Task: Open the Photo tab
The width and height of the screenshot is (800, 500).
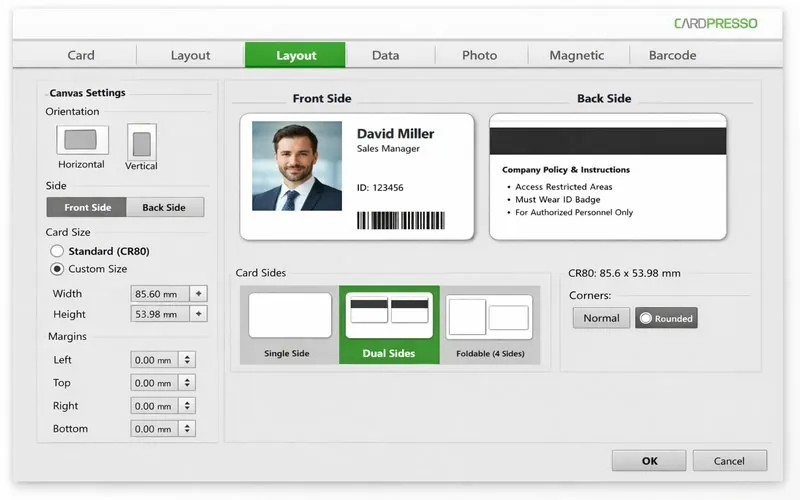Action: (479, 56)
